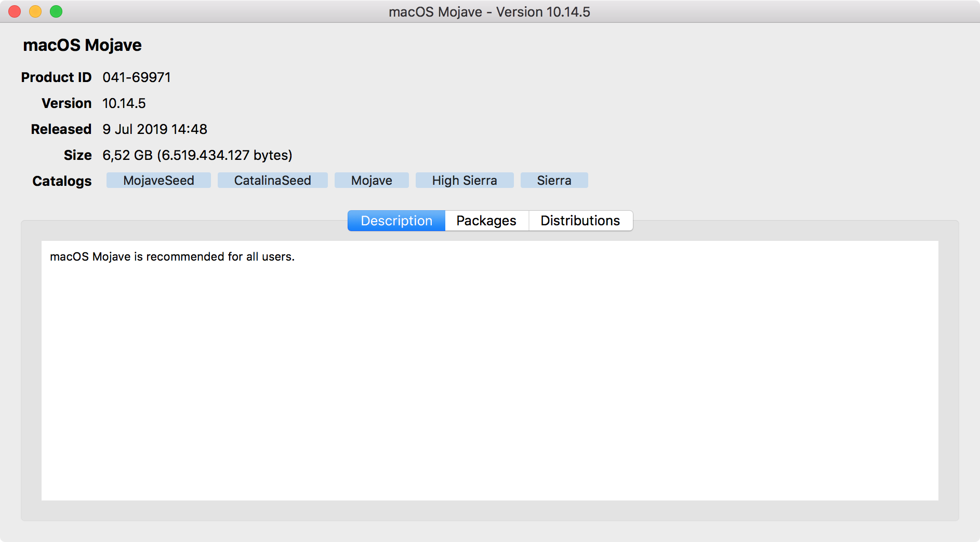
Task: Click the Product ID value 041-69971
Action: tap(137, 77)
